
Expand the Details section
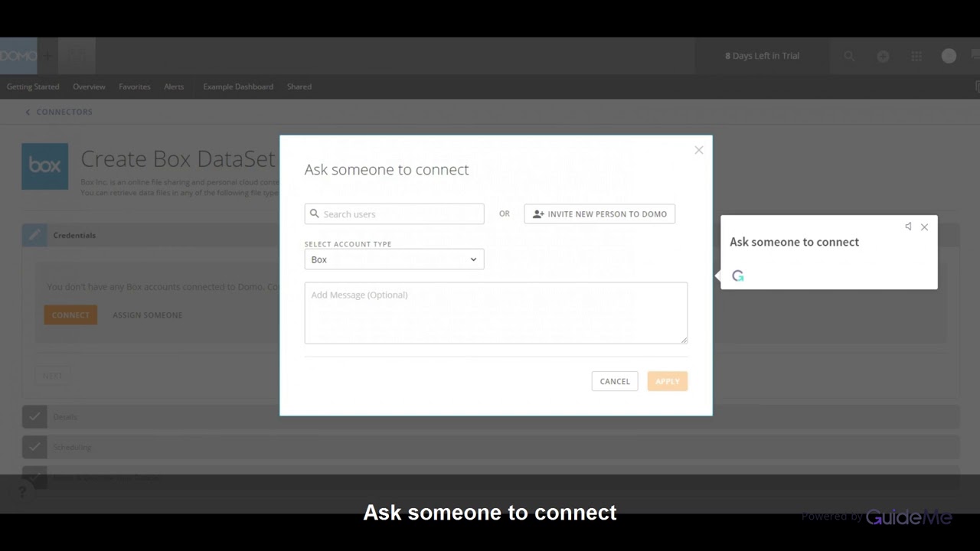pyautogui.click(x=490, y=417)
